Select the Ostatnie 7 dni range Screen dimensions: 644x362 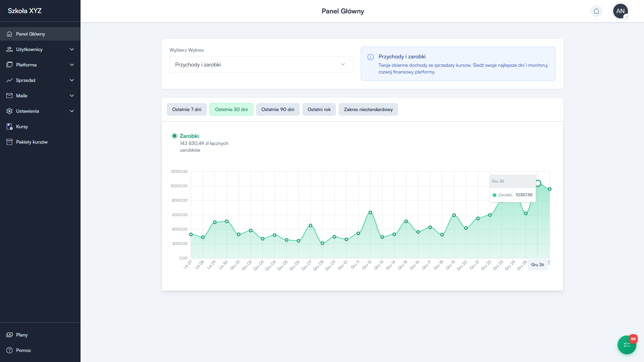tap(187, 109)
